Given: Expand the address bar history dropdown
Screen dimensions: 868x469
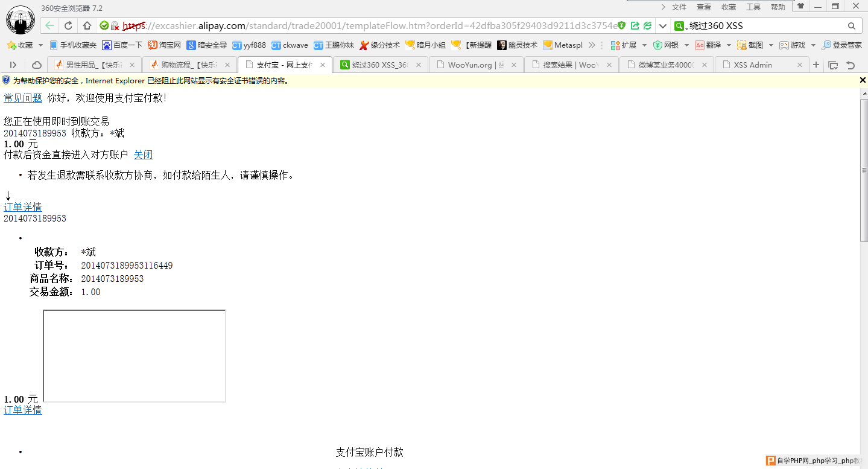Looking at the screenshot, I should (662, 26).
